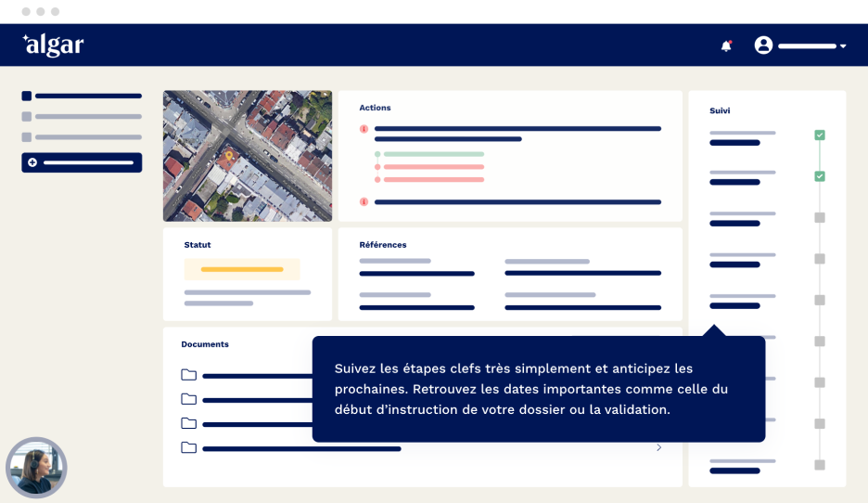The image size is (868, 503).
Task: Click the aerial map thumbnail
Action: [248, 156]
